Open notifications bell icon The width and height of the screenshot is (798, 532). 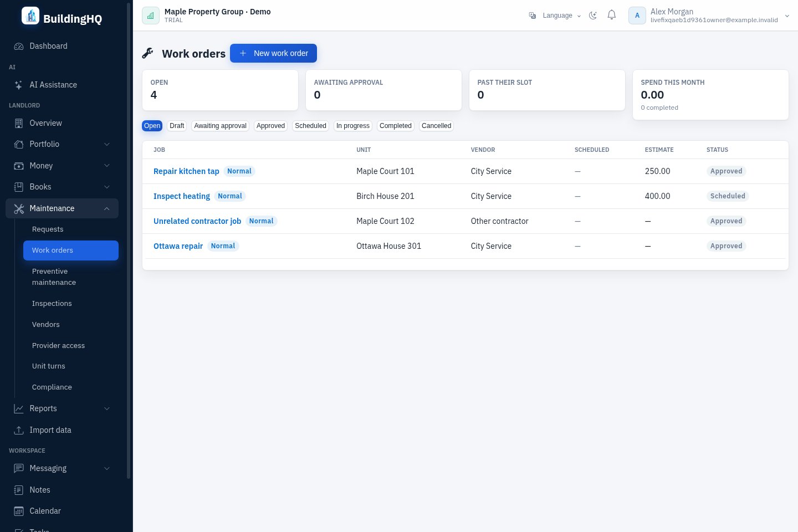[x=612, y=15]
